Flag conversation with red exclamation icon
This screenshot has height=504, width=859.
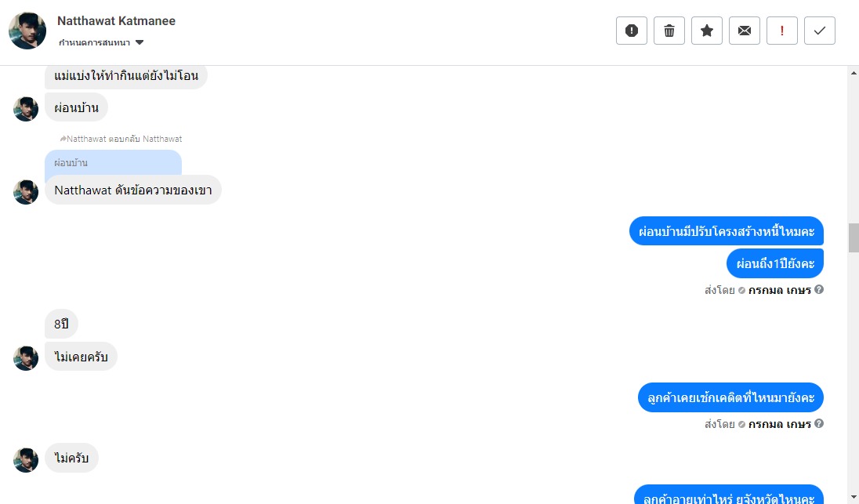[x=781, y=31]
